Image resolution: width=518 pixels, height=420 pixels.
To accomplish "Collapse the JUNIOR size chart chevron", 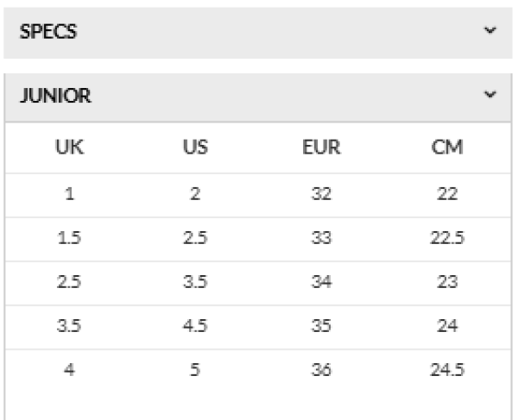I will click(490, 94).
